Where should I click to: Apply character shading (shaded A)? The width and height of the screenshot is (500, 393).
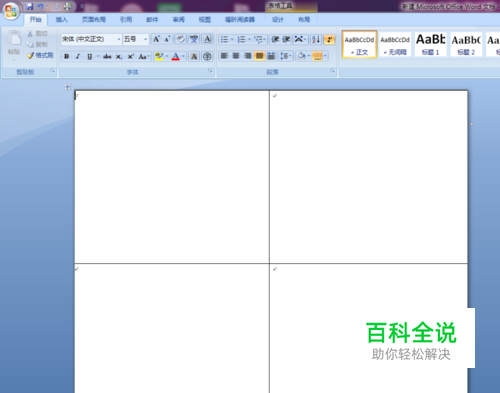tap(194, 56)
